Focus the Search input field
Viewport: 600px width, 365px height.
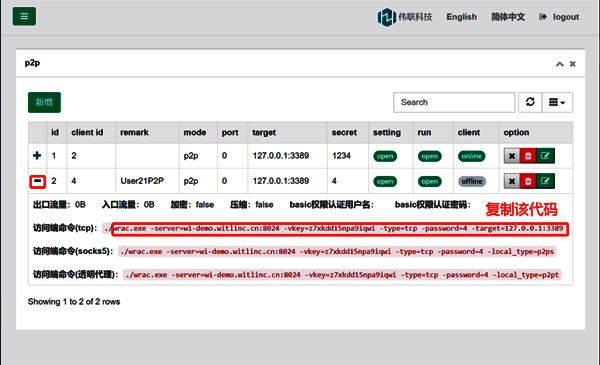(454, 102)
